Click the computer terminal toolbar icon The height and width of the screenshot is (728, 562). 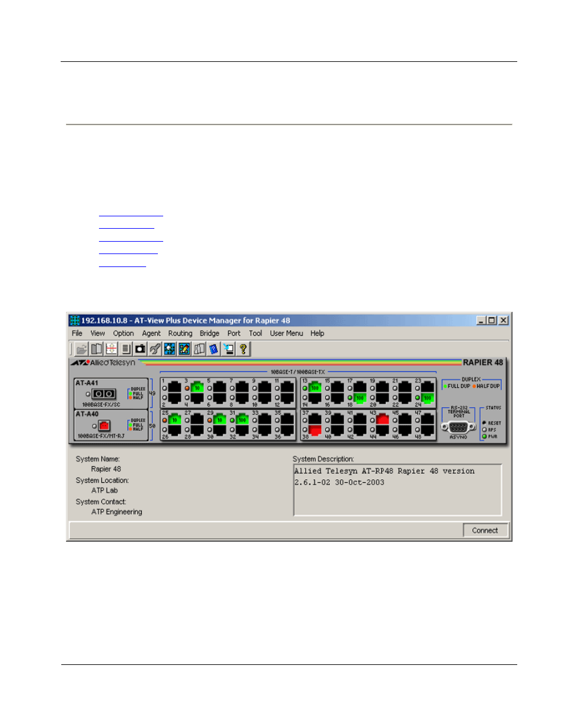click(229, 349)
